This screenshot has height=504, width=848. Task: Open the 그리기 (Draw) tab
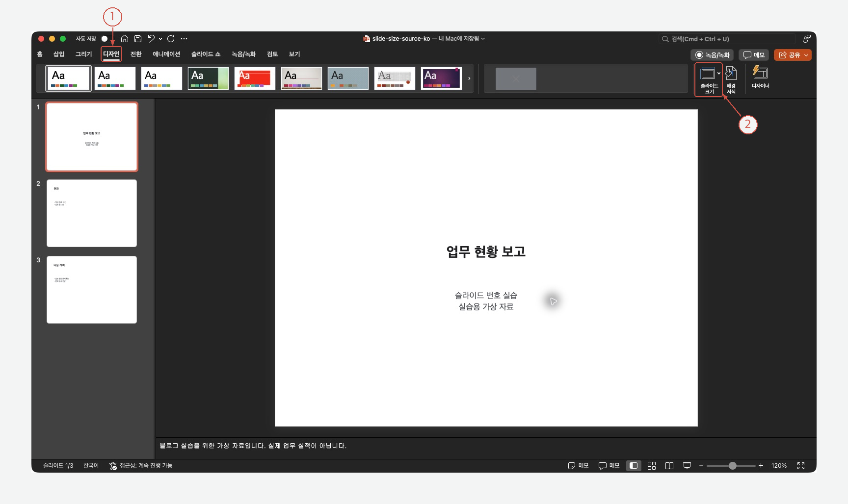[83, 54]
